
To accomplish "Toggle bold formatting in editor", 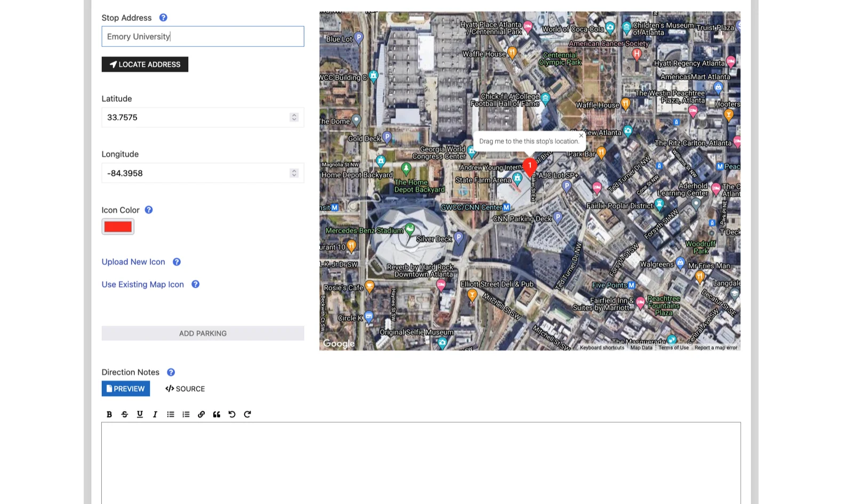I will (x=109, y=414).
